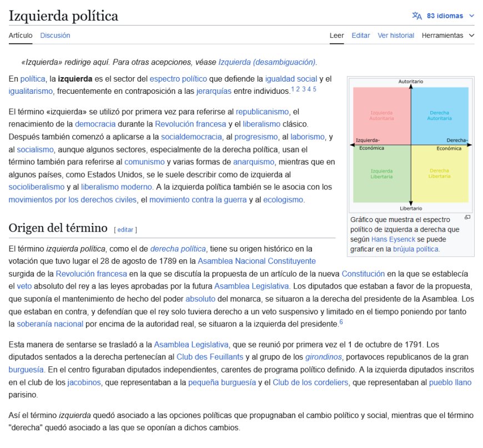Screen dimensions: 483x448
Task: Follow the socialdemocracia link
Action: click(192, 137)
